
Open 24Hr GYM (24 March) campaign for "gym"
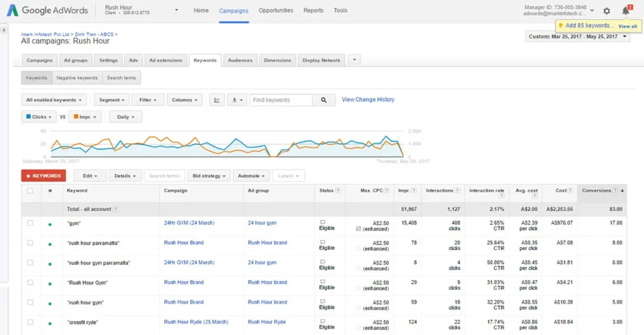point(189,223)
